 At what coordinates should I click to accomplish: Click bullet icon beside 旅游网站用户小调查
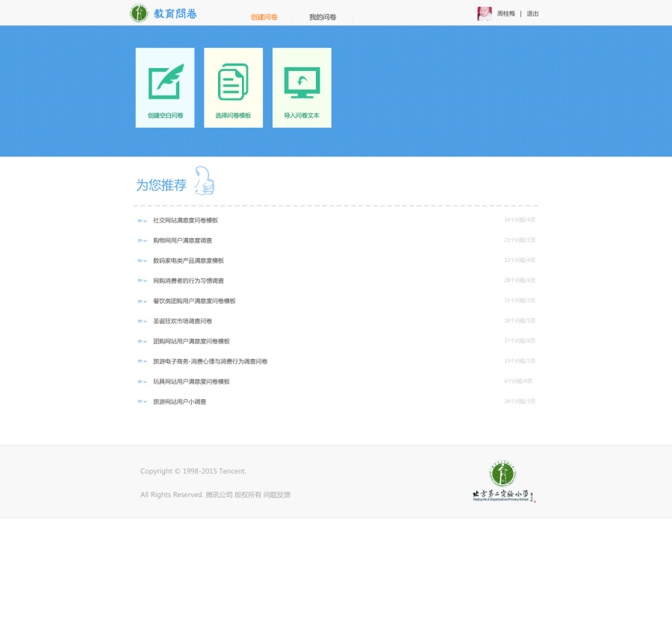(x=143, y=402)
